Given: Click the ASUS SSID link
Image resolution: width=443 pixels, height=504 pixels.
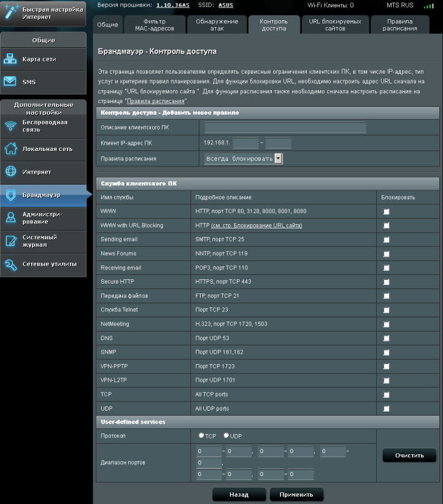Looking at the screenshot, I should click(x=226, y=5).
